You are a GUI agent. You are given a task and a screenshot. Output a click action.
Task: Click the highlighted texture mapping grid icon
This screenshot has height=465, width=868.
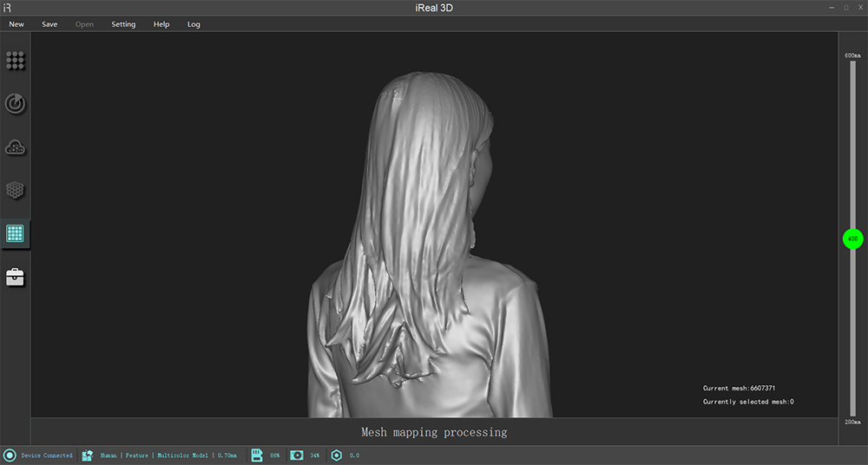(x=16, y=233)
